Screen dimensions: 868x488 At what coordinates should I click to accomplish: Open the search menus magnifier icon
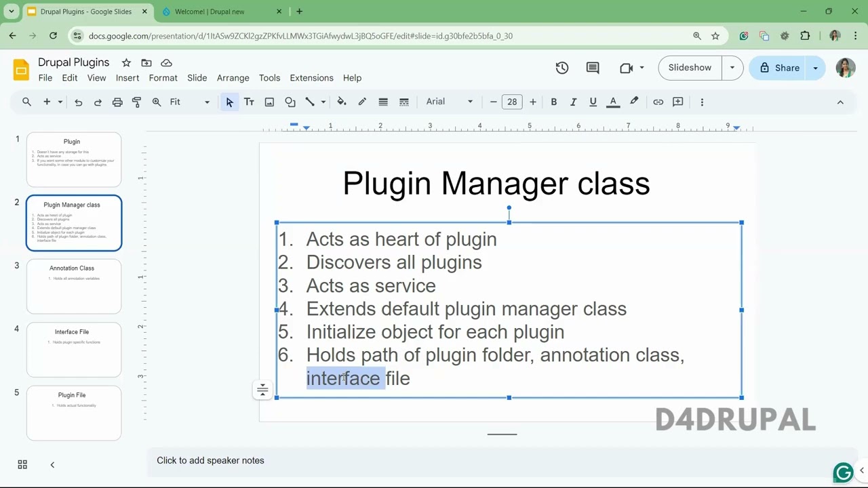26,102
